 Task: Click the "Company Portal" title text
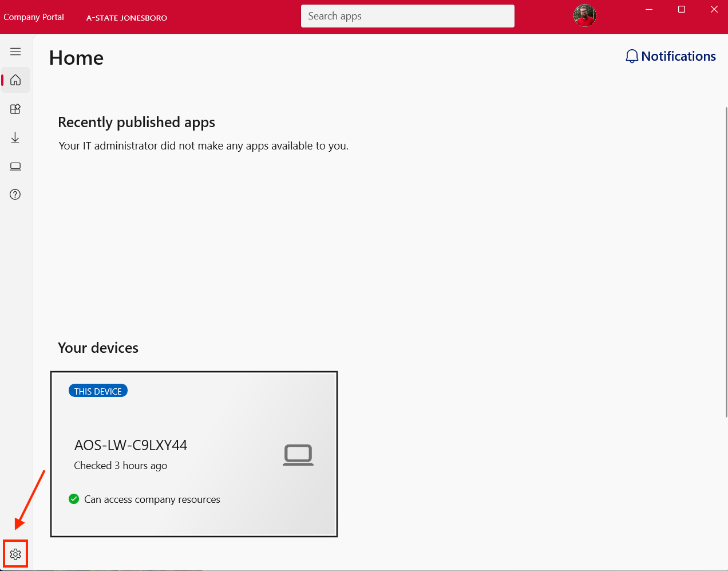pos(34,17)
